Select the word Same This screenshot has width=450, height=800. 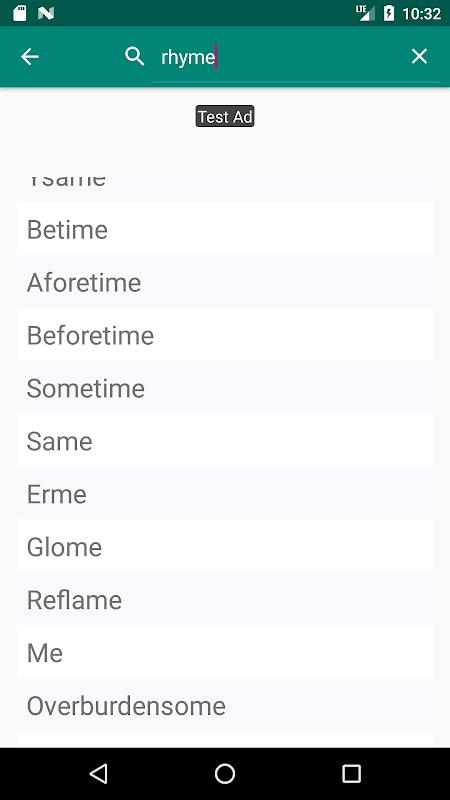(225, 440)
